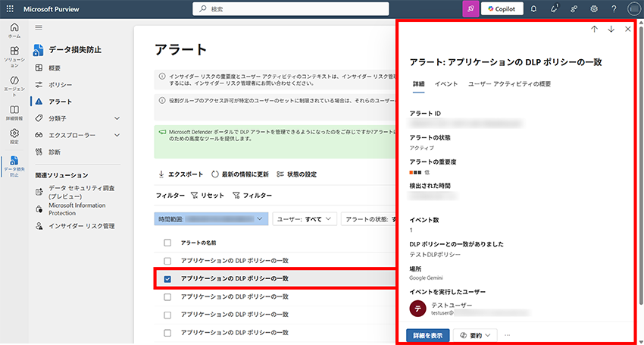644x345 pixels.
Task: Switch to the イベント tab
Action: click(x=445, y=83)
